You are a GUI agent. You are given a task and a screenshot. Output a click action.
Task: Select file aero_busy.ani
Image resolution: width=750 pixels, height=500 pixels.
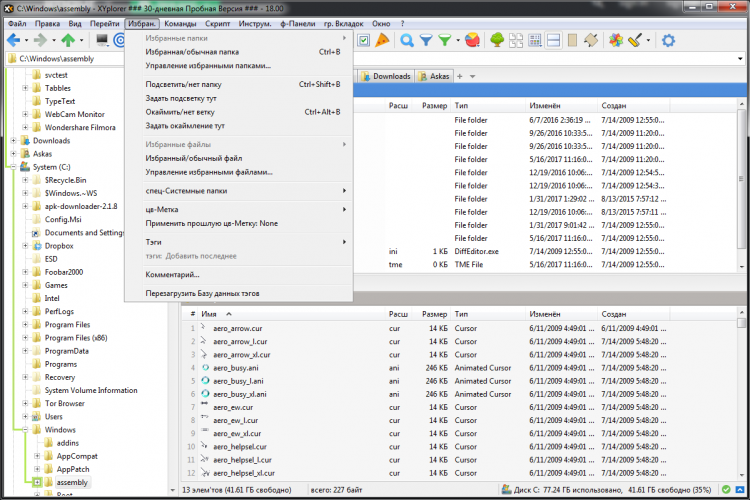click(235, 368)
